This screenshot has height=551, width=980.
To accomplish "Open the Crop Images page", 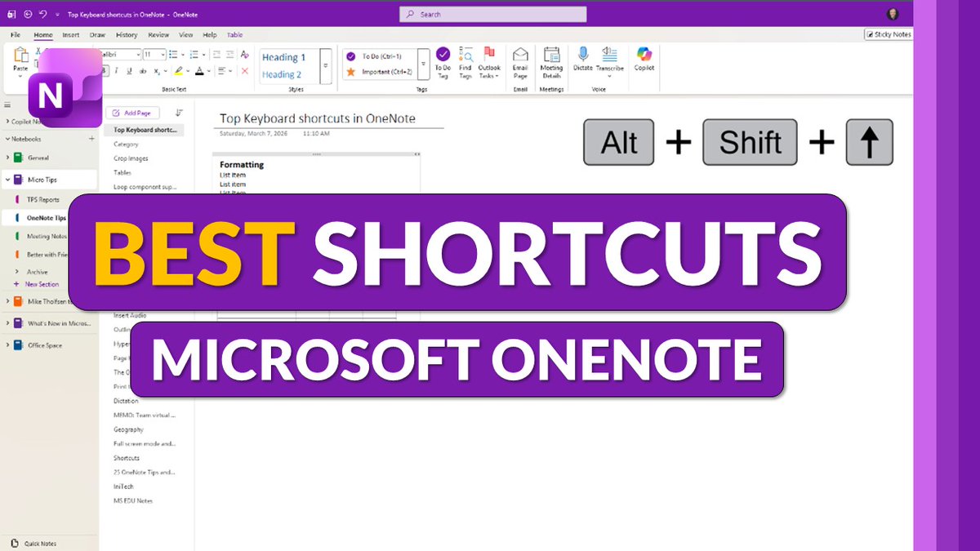I will [x=131, y=158].
